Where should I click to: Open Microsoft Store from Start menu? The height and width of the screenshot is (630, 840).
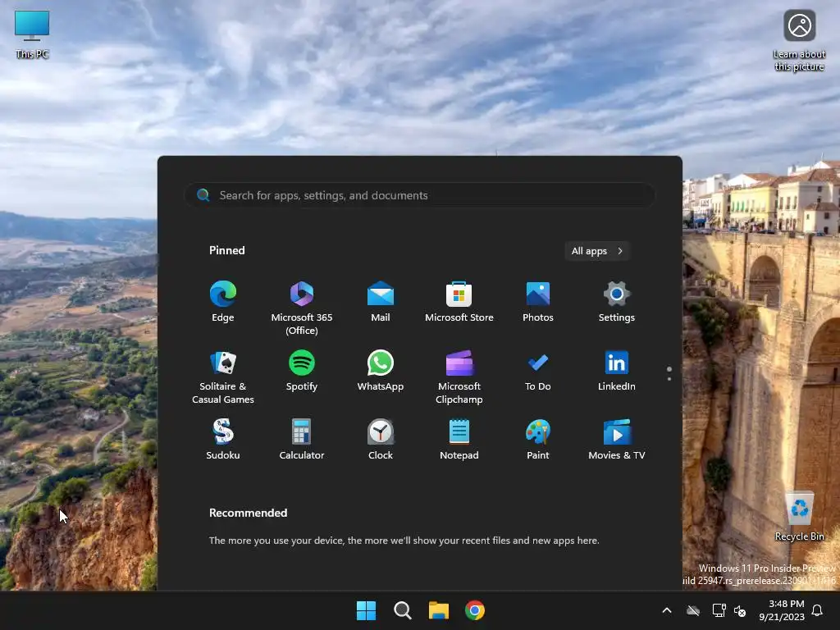tap(459, 302)
